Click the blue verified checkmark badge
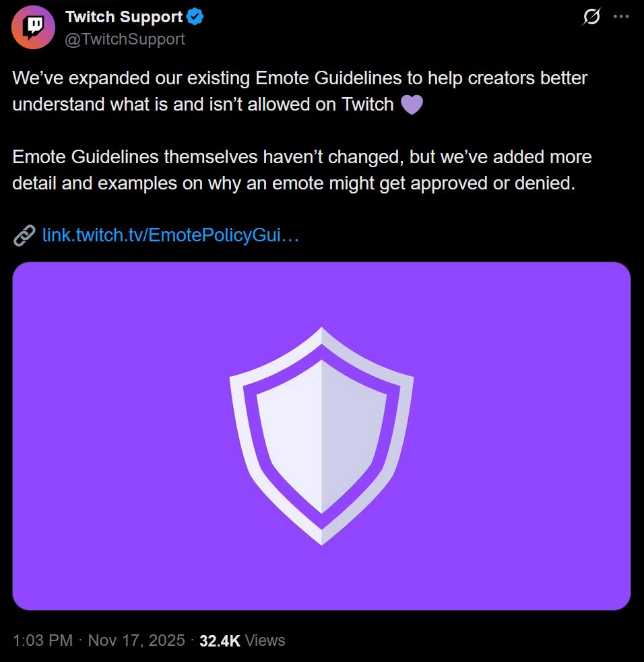The image size is (644, 662). [x=195, y=16]
